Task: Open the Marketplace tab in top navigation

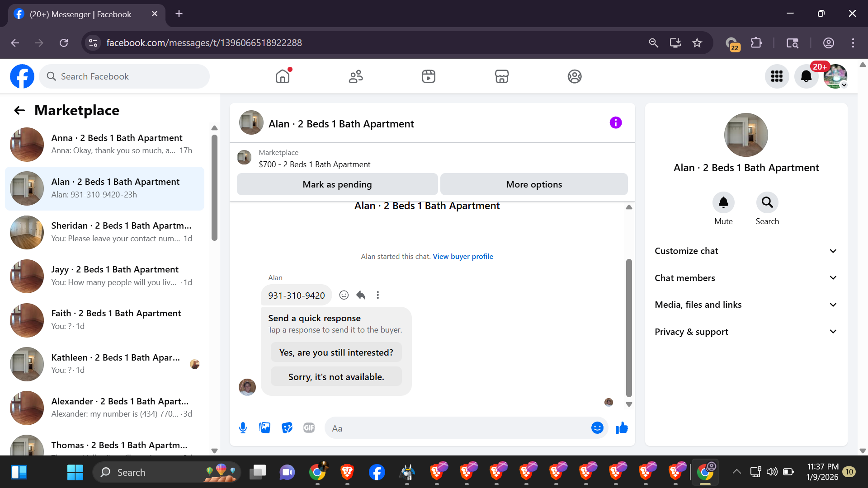Action: tap(501, 76)
